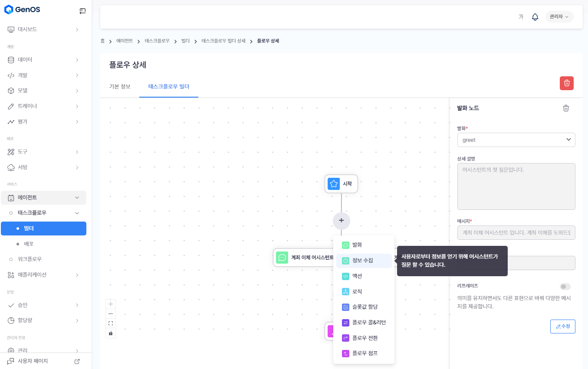The image size is (588, 369).
Task: Enable the 리프레이즈 toggle switch
Action: [x=565, y=287]
